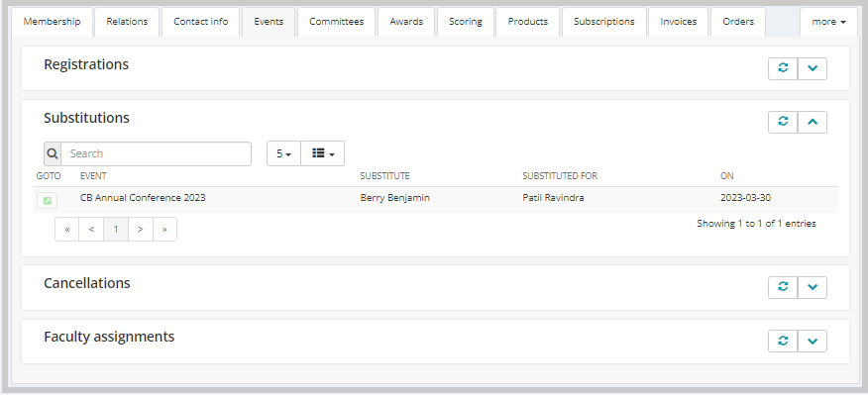The height and width of the screenshot is (395, 868).
Task: Sort by the SUBSTITUTE column header
Action: [x=384, y=176]
